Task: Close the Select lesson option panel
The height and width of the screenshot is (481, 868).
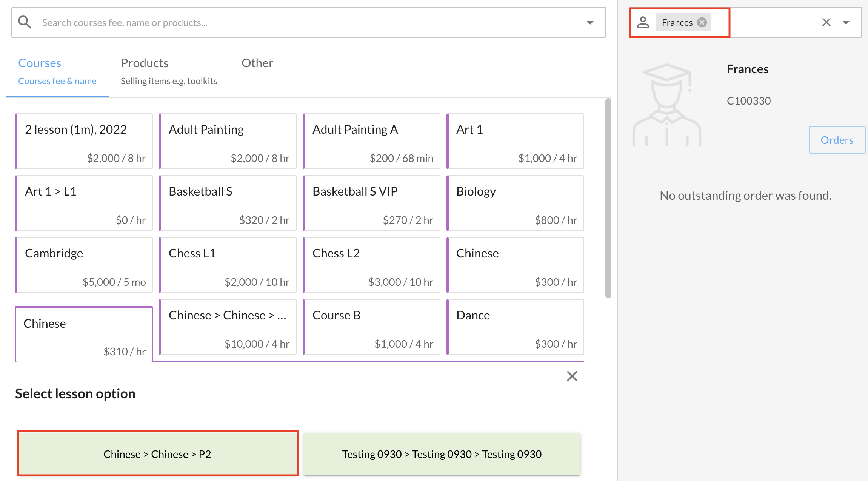Action: pos(572,376)
